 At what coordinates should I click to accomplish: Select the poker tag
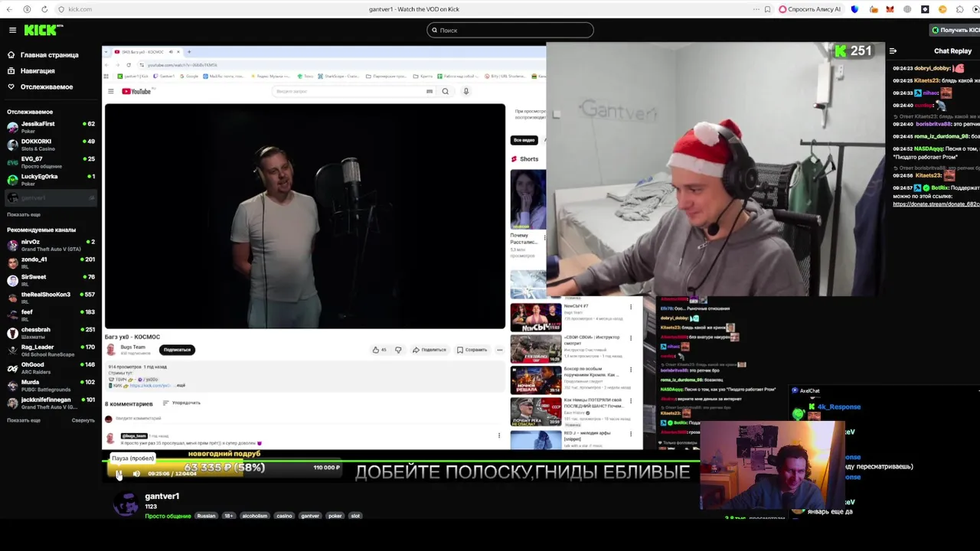tap(335, 516)
